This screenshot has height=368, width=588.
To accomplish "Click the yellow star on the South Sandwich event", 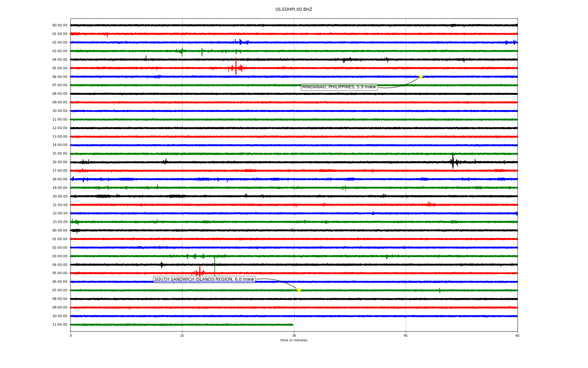I will [x=299, y=290].
